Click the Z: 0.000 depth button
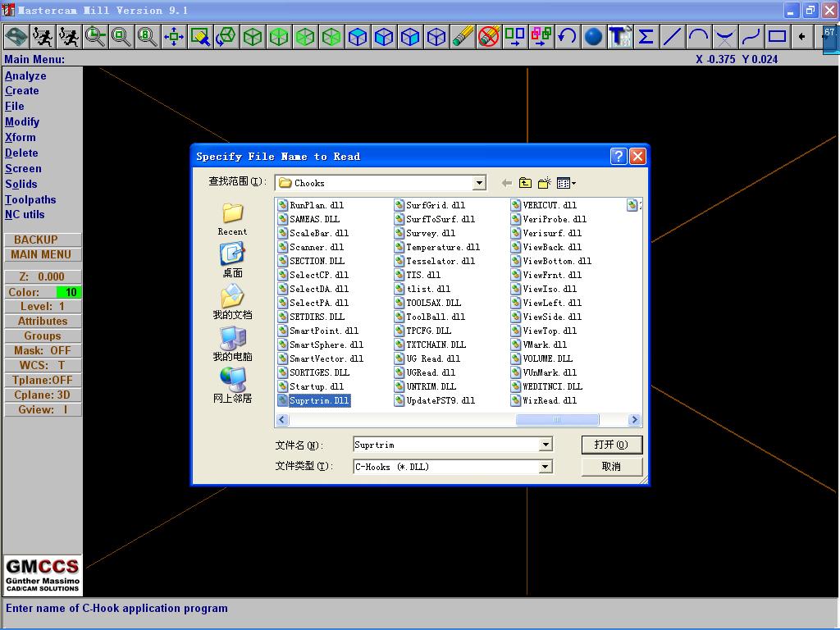Viewport: 840px width, 630px height. pyautogui.click(x=43, y=276)
